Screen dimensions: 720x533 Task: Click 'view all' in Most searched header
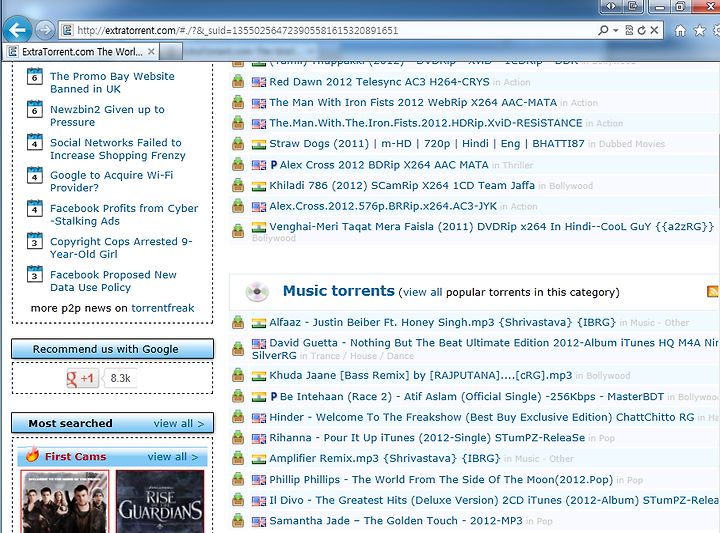179,423
